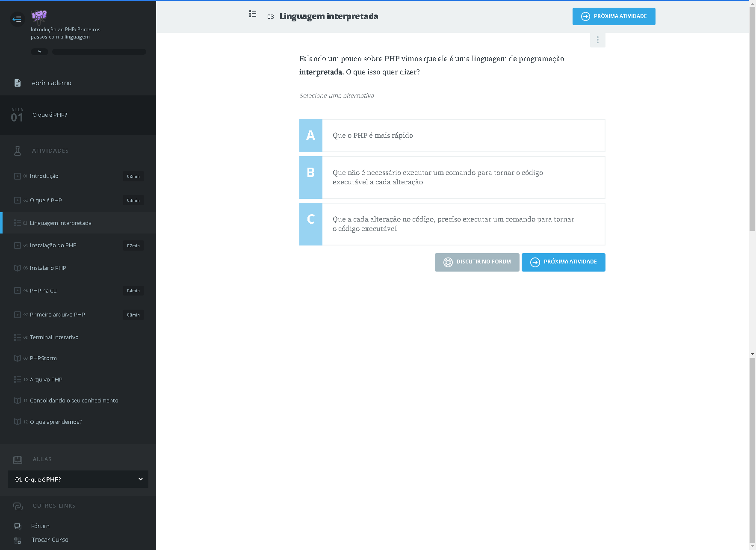Click the dropdown chevron in Aulas selector
The height and width of the screenshot is (550, 756).
click(x=140, y=479)
